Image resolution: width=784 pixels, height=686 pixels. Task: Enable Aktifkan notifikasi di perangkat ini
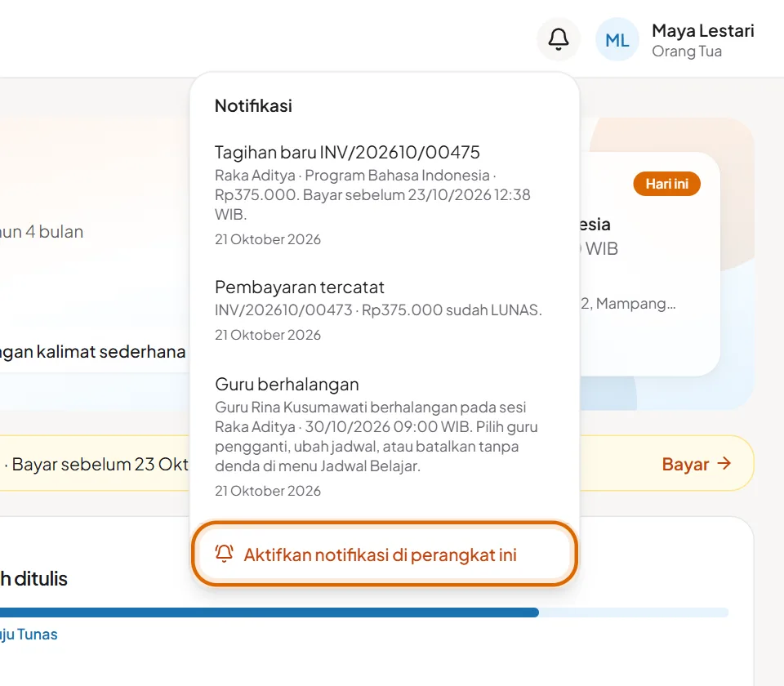pyautogui.click(x=385, y=554)
